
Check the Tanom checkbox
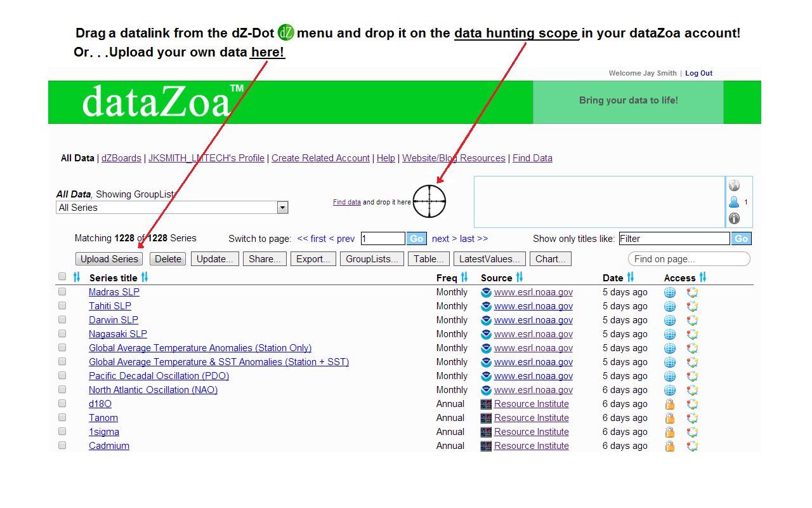click(62, 417)
